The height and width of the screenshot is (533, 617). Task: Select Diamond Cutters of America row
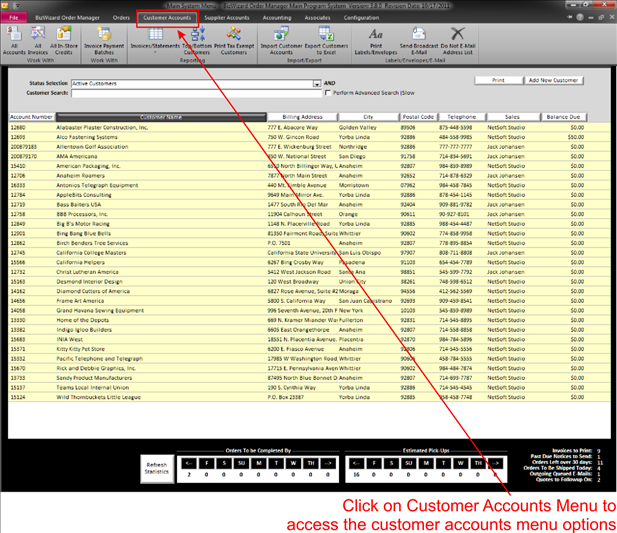[309, 291]
